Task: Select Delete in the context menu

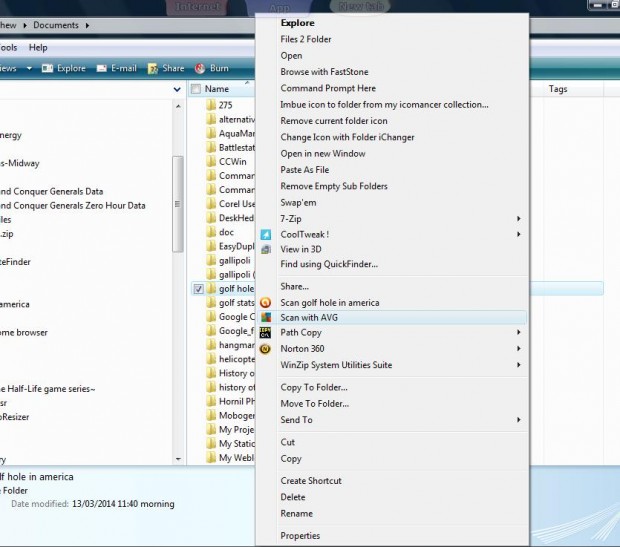Action: (293, 497)
